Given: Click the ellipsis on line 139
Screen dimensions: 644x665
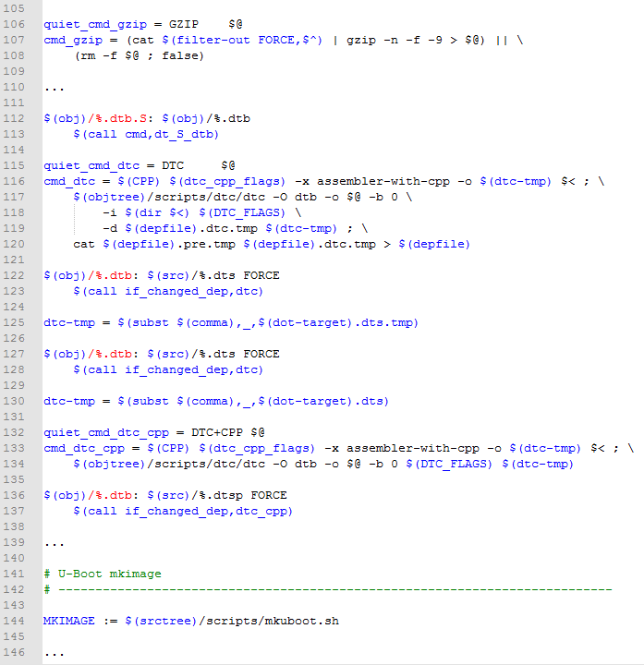Looking at the screenshot, I should [55, 545].
